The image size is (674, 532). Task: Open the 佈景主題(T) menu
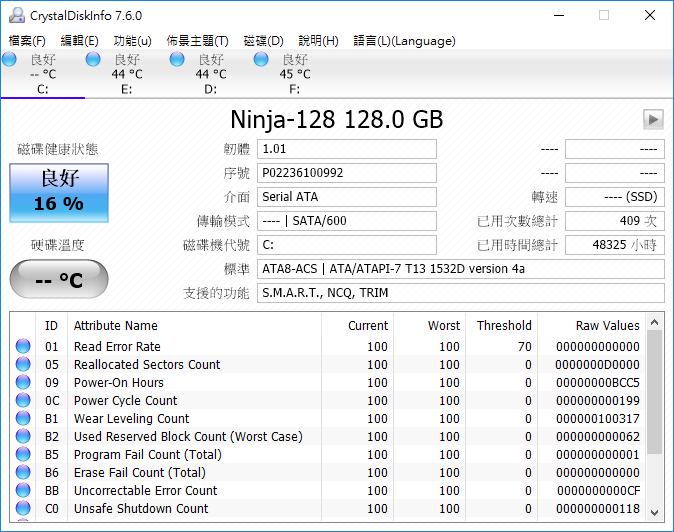(197, 41)
